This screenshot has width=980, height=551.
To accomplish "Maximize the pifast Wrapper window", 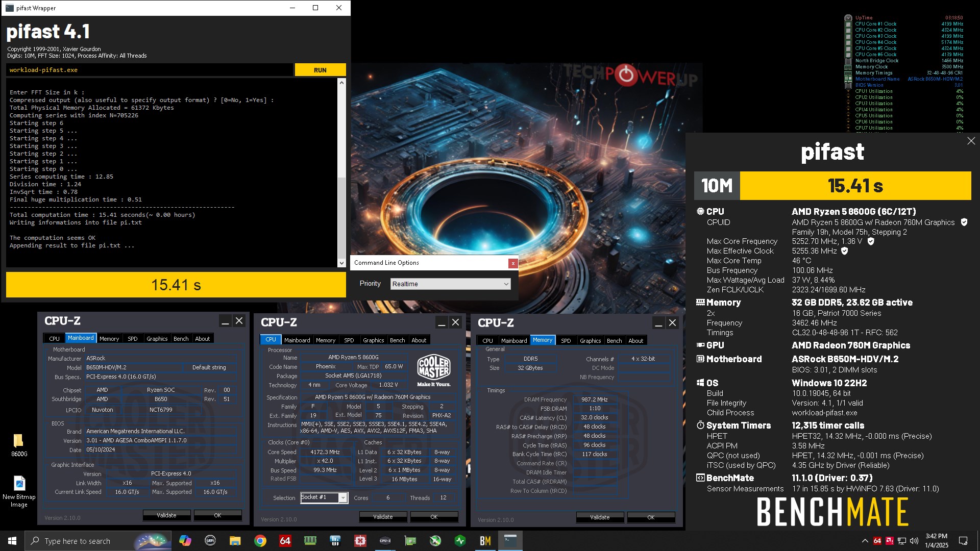I will [x=315, y=8].
